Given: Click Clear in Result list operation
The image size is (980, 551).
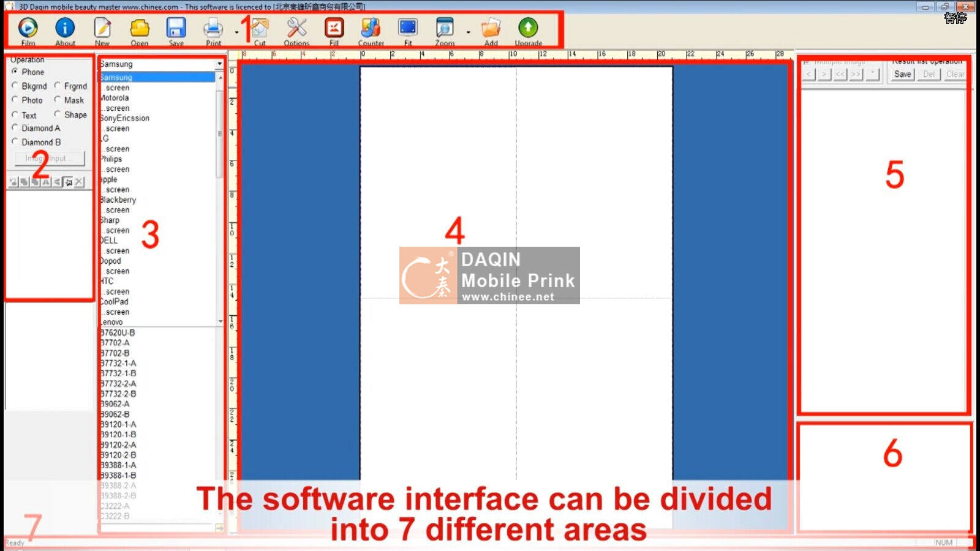Looking at the screenshot, I should (955, 74).
